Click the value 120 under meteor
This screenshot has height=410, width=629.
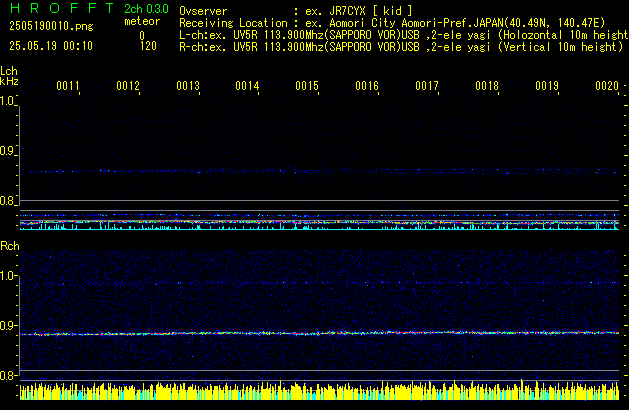coord(148,46)
